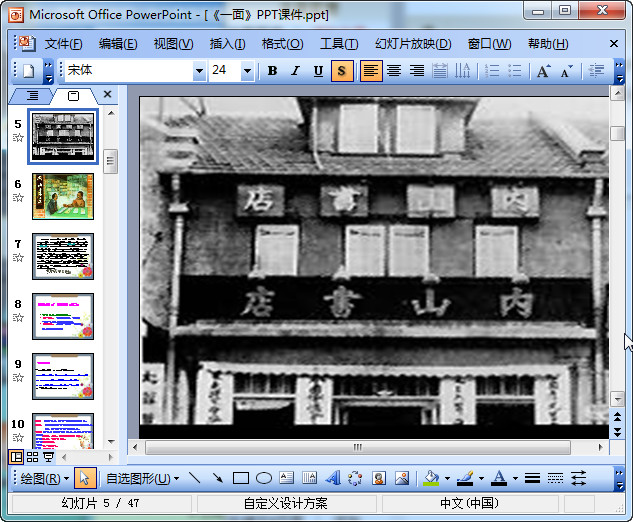
Task: Open 帮助(H) menu
Action: [548, 44]
